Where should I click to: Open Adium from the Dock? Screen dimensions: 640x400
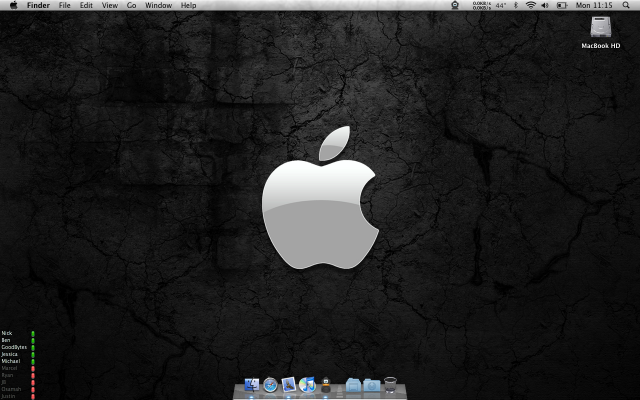point(326,385)
